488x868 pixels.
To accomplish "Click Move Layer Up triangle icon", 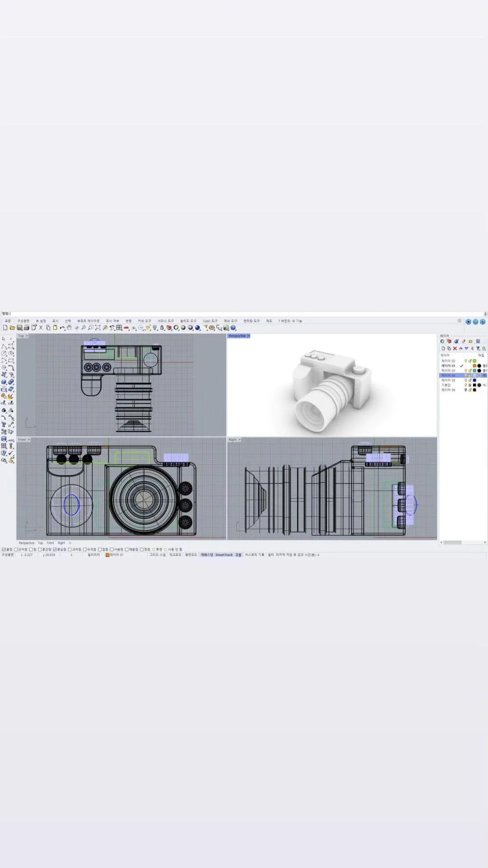I will [461, 349].
